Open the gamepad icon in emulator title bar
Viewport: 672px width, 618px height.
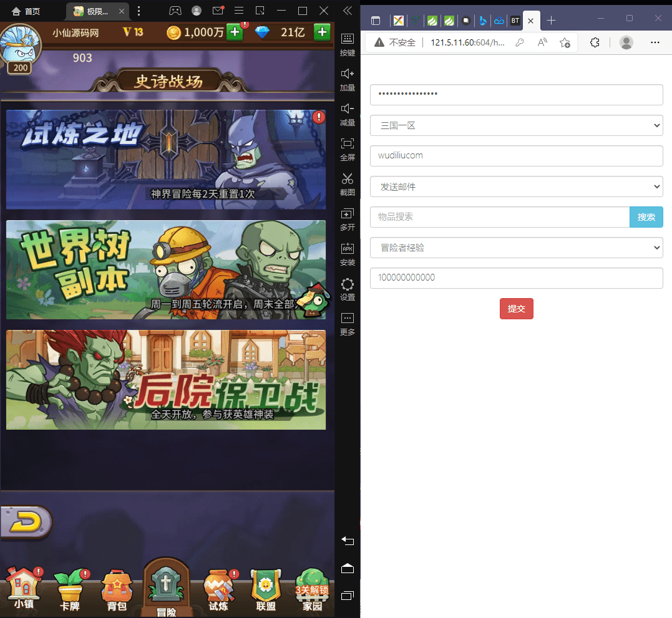175,11
